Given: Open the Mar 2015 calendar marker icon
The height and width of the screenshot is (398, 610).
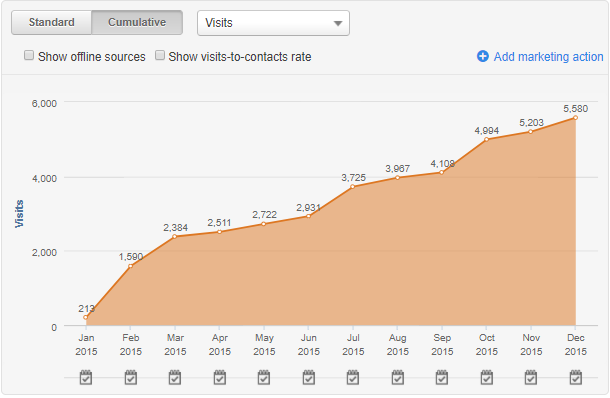Looking at the screenshot, I should click(x=175, y=377).
